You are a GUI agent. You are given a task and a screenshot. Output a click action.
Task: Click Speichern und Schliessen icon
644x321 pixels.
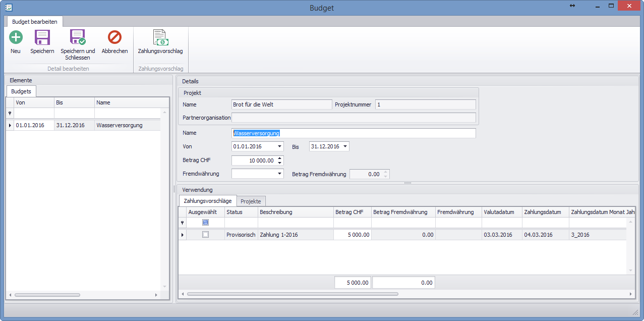pos(78,37)
